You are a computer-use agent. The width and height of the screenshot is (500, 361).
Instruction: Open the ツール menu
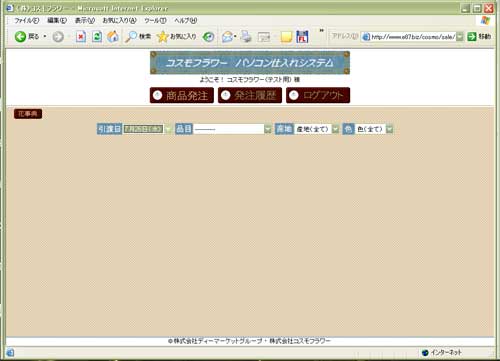tap(155, 21)
